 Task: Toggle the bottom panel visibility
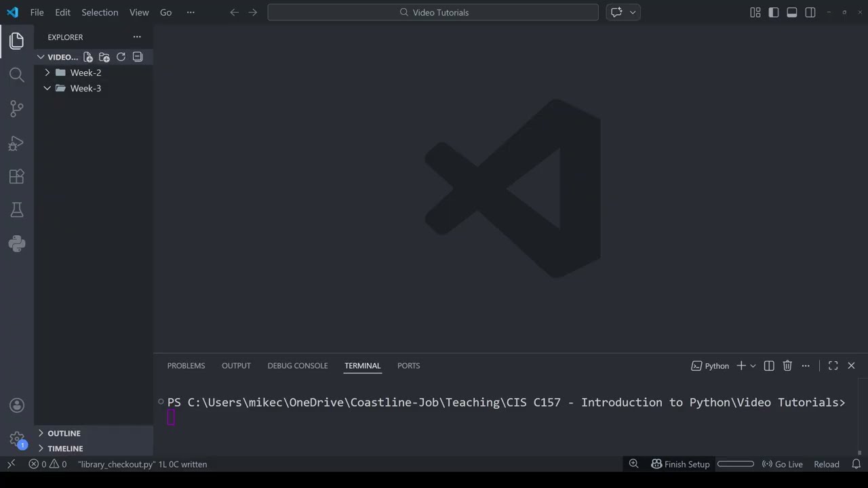[x=792, y=12]
